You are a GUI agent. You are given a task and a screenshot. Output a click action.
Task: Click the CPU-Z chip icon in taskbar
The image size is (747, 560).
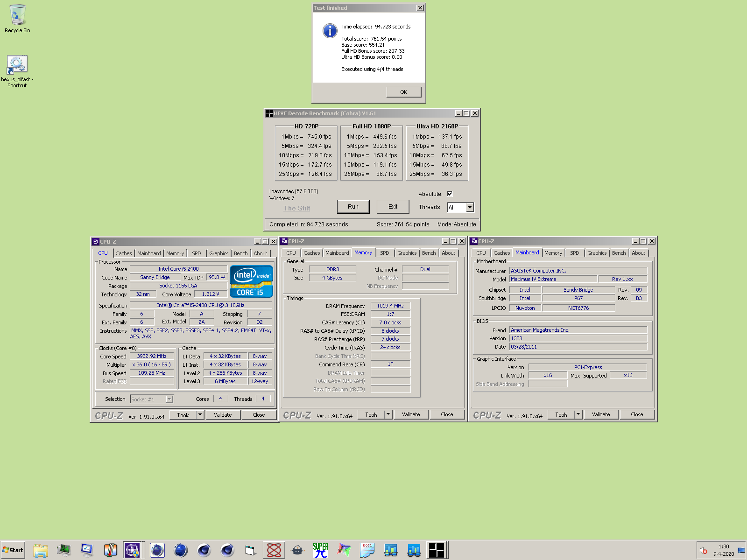coord(132,550)
